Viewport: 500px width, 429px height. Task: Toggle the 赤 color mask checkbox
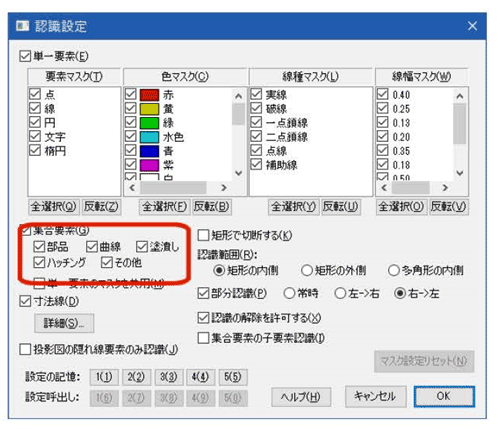click(130, 95)
